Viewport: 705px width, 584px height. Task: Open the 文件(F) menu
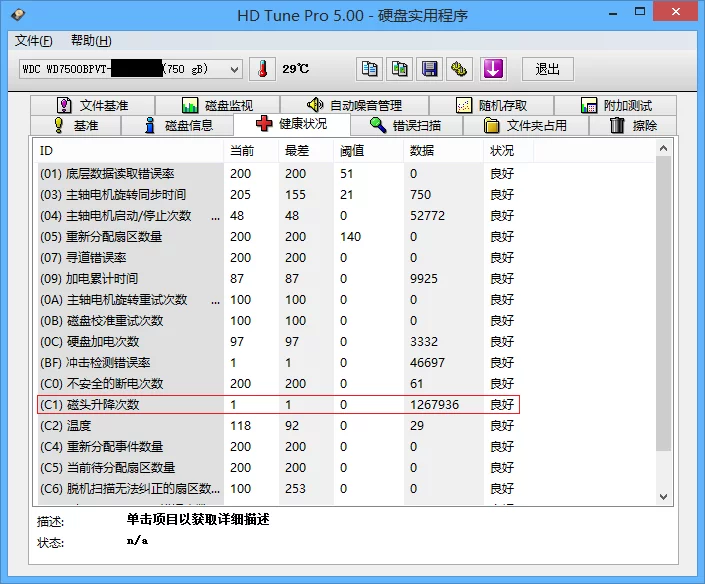(x=34, y=41)
